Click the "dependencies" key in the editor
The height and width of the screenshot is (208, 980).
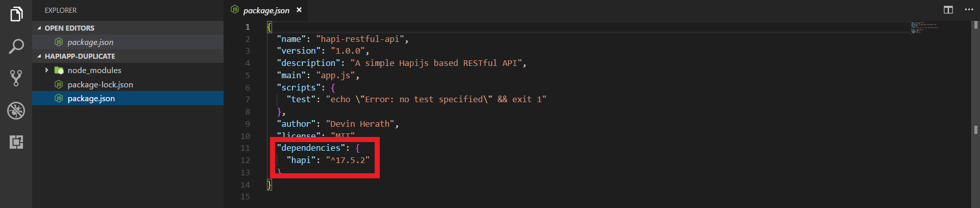311,148
